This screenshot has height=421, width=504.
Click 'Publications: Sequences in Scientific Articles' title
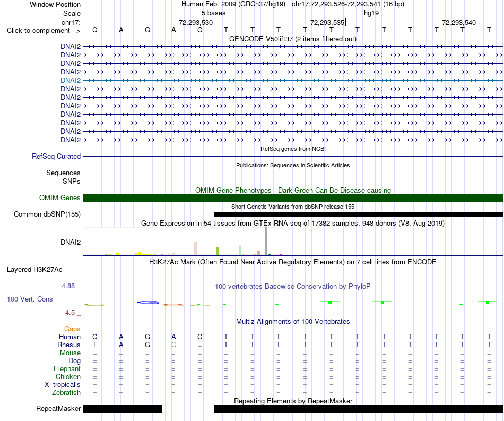[293, 165]
